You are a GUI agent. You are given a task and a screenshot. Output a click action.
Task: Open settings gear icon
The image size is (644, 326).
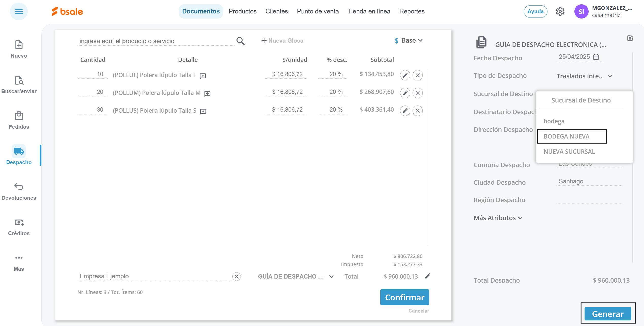[x=560, y=11]
